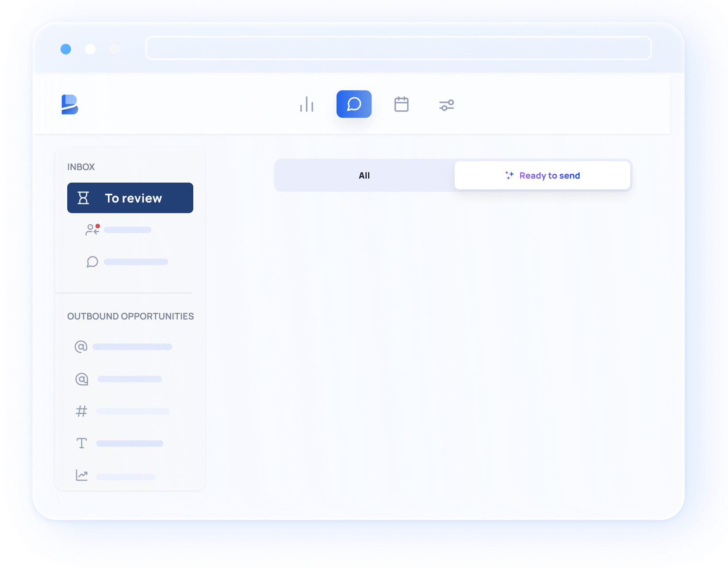Select the To review inbox item
Viewport: 728px width, 580px height.
pyautogui.click(x=130, y=198)
